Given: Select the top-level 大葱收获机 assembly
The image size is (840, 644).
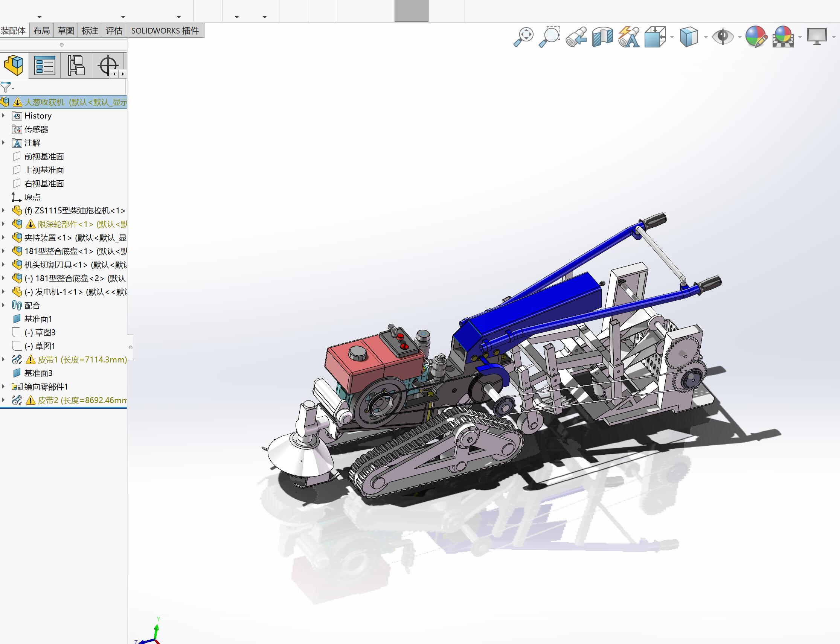Looking at the screenshot, I should [64, 102].
